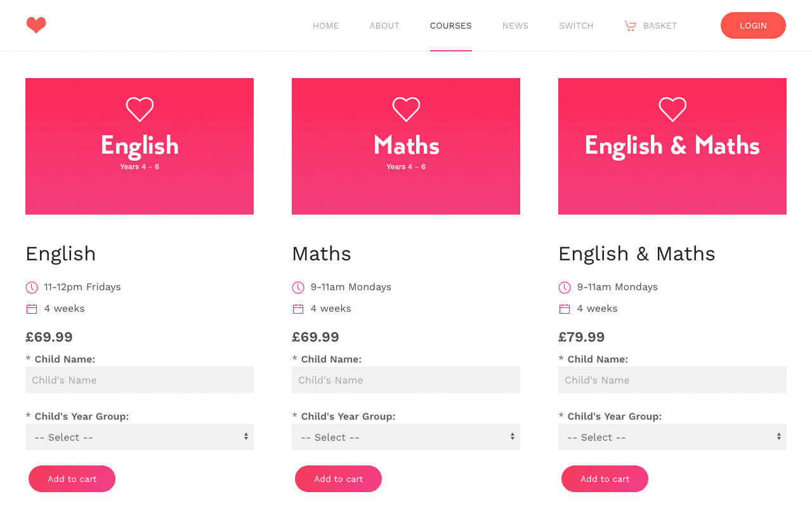Open the Year Group select under Maths
Screen dimensions: 812x508
[406, 437]
